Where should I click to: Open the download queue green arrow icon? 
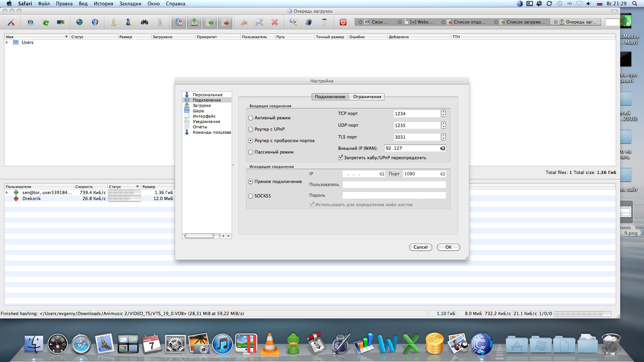[x=194, y=22]
